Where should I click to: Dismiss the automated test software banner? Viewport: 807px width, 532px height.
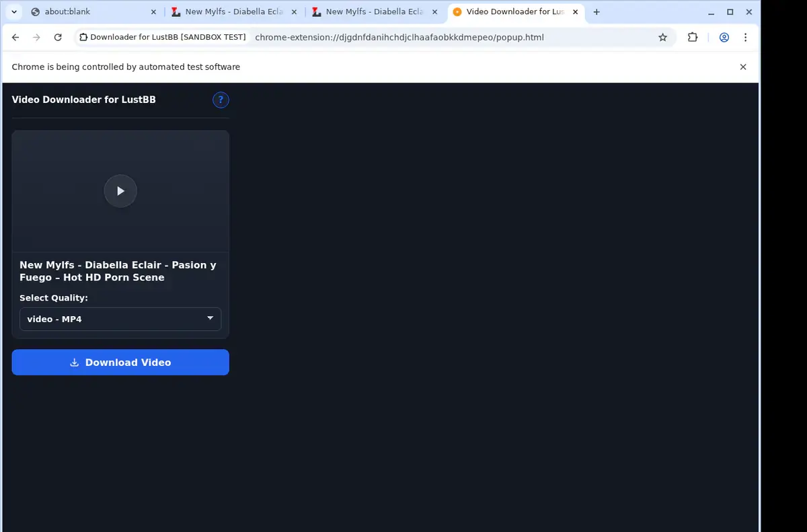743,67
